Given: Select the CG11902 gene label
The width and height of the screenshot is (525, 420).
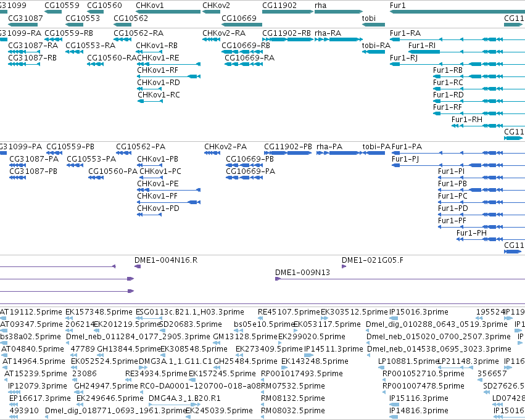Looking at the screenshot, I should 279,6.
